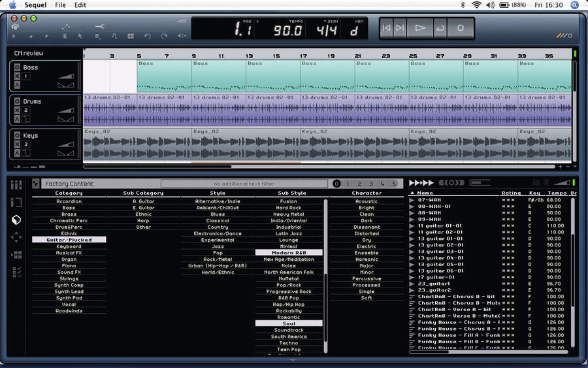
Task: Click the add-track list icon in toolbar
Action: pos(97,36)
